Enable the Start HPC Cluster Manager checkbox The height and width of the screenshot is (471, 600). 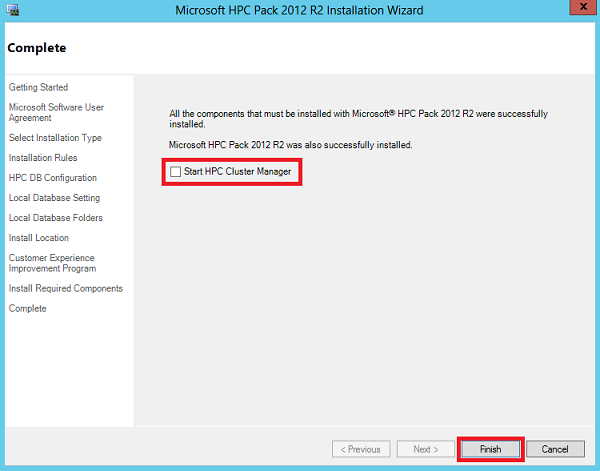click(175, 172)
